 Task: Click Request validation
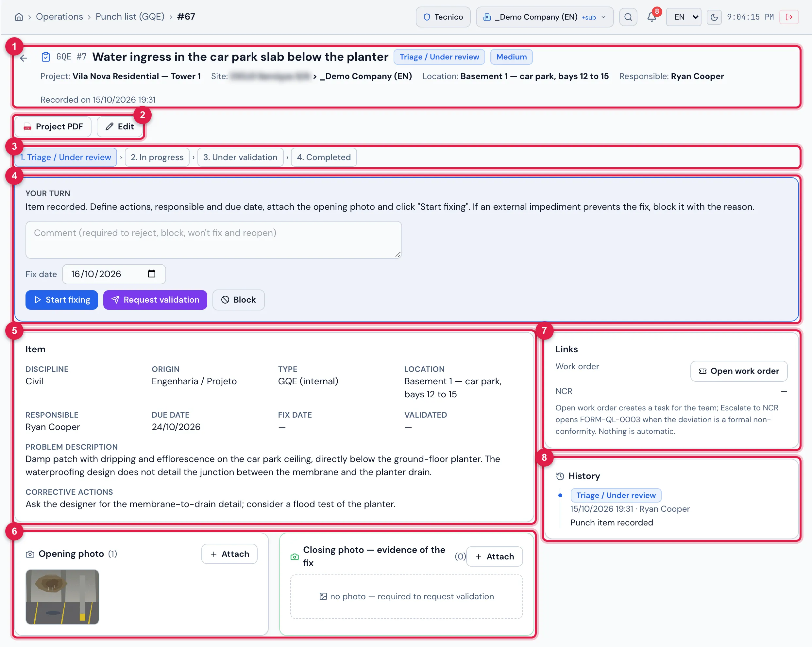click(155, 300)
